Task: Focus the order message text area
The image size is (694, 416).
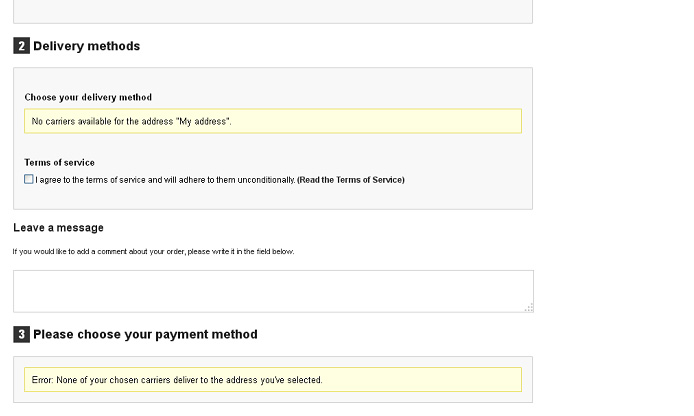Action: (x=272, y=291)
